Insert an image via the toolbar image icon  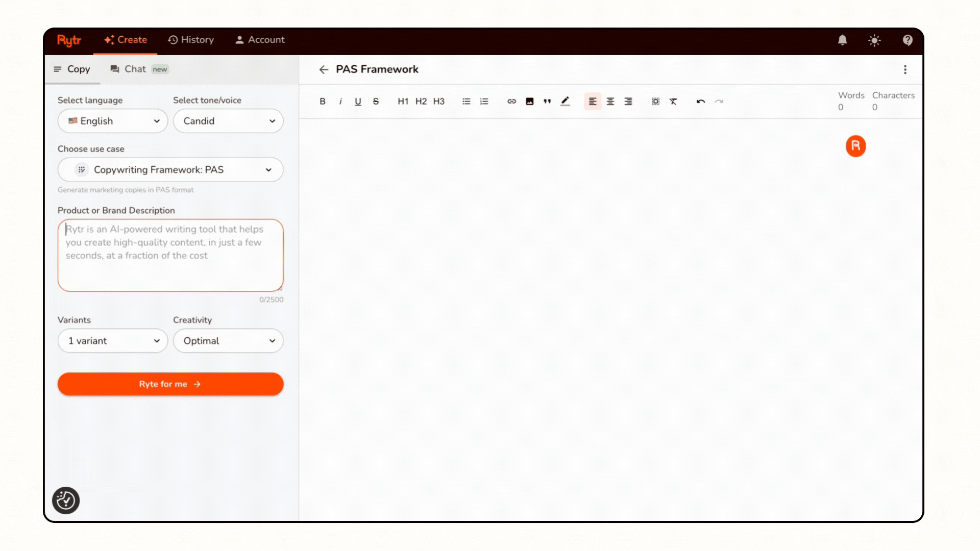pyautogui.click(x=529, y=101)
